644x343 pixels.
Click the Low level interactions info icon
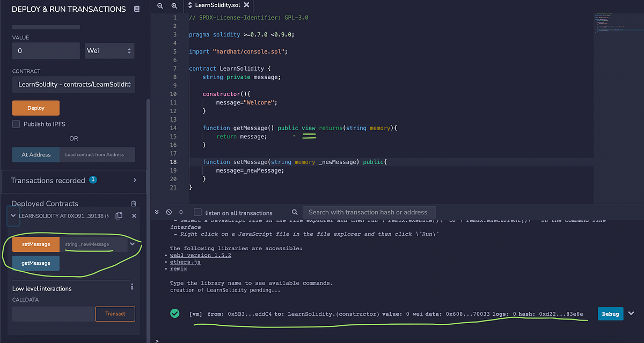[131, 287]
